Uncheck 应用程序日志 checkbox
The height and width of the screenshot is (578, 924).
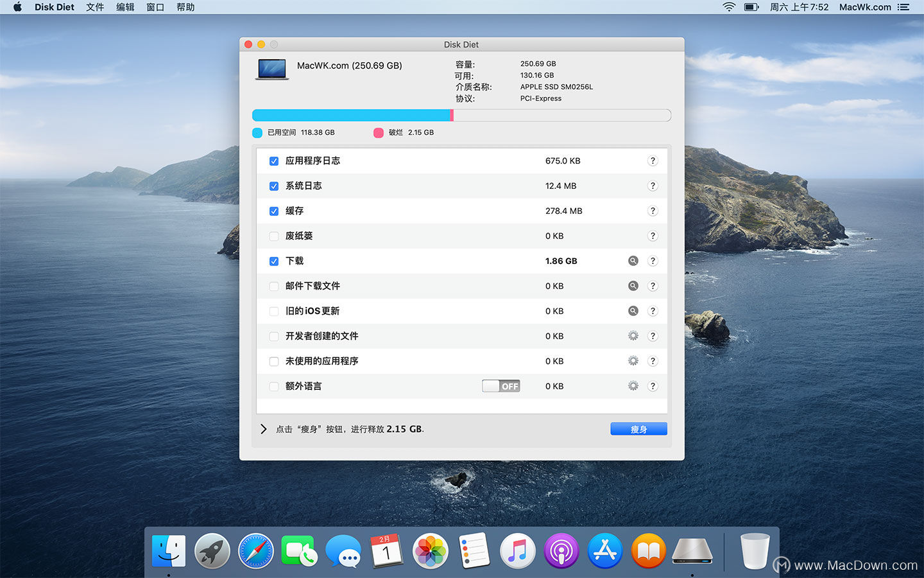coord(274,161)
